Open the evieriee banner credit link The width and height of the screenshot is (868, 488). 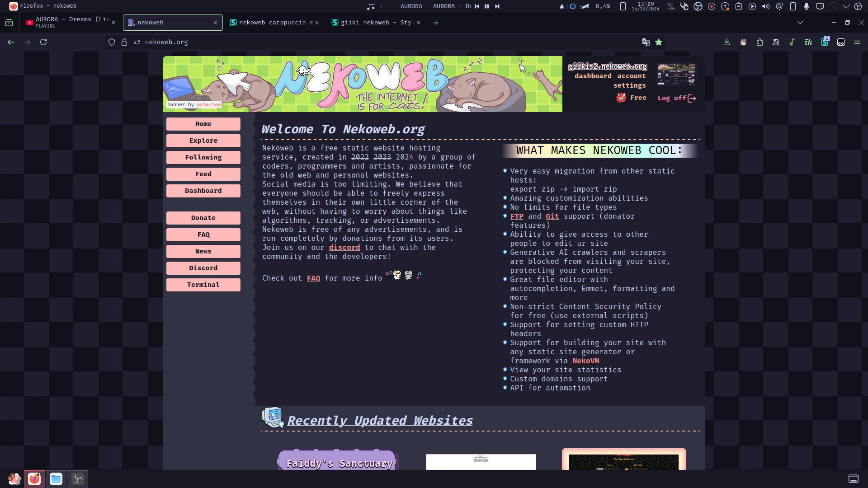pyautogui.click(x=209, y=104)
